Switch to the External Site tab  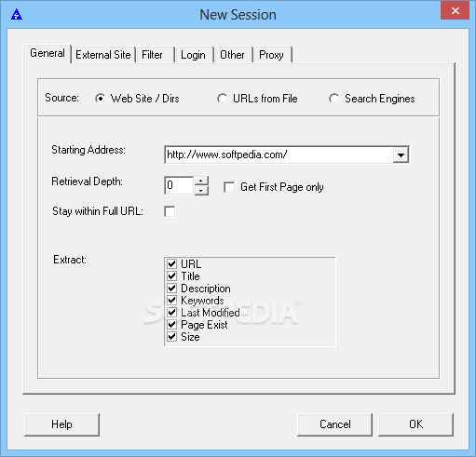tap(103, 55)
